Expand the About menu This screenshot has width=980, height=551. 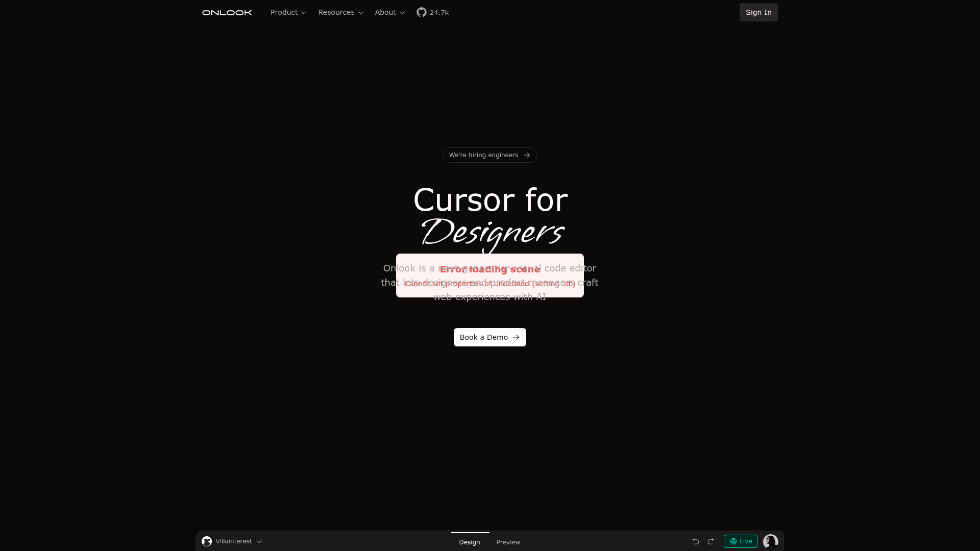389,12
